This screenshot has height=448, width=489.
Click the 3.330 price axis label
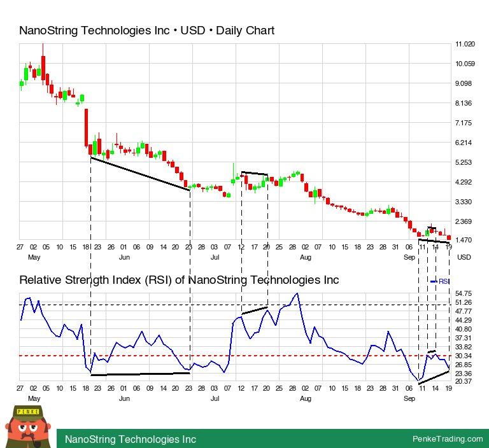464,202
